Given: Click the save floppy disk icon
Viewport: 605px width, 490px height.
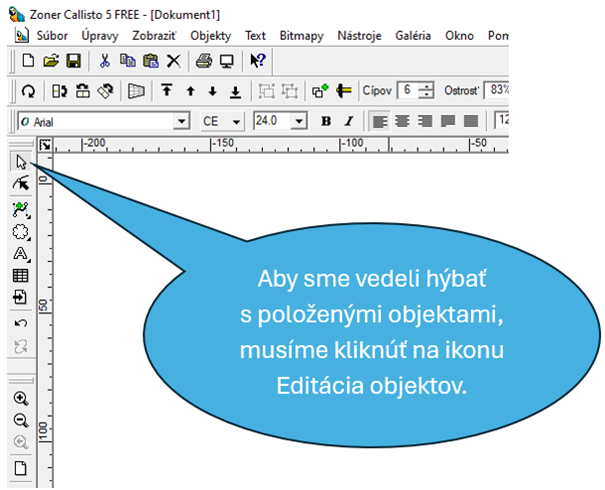Looking at the screenshot, I should click(73, 61).
